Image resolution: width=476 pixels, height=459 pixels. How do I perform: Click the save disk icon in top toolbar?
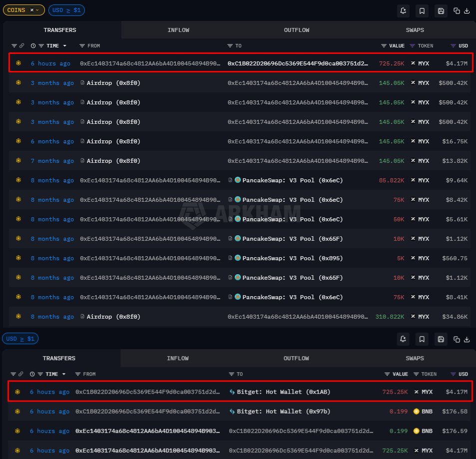(x=441, y=10)
